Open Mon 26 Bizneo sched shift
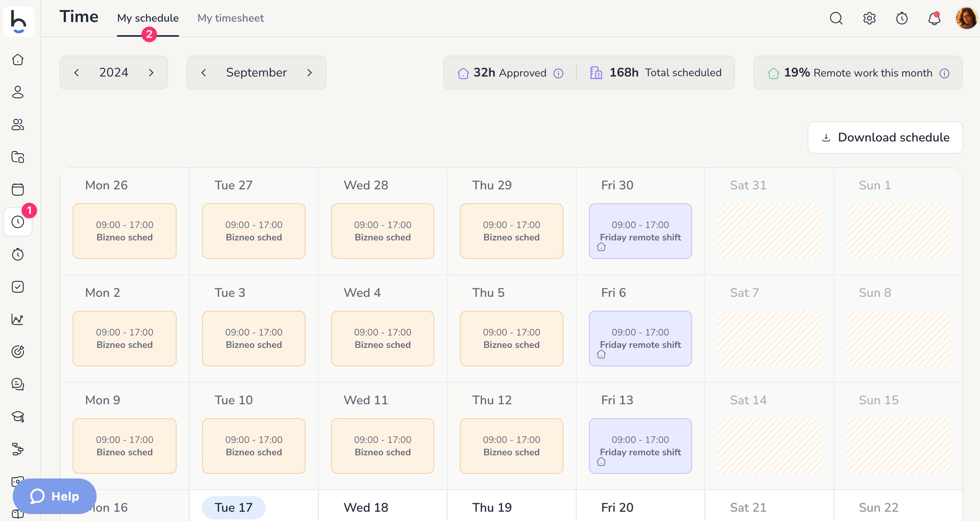Screen dimensions: 980x521 (124, 231)
